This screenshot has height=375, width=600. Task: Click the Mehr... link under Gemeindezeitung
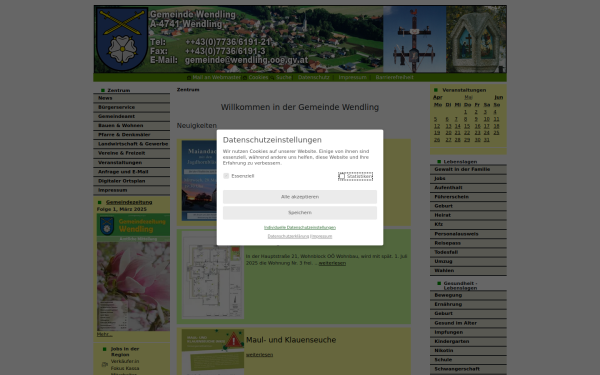pyautogui.click(x=104, y=335)
